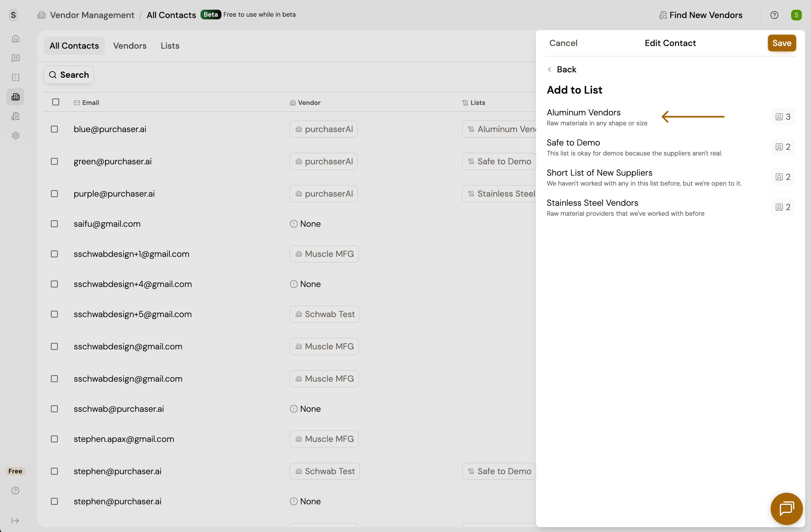Click Cancel in Edit Contact panel
Viewport: 811px width, 532px height.
pyautogui.click(x=563, y=43)
